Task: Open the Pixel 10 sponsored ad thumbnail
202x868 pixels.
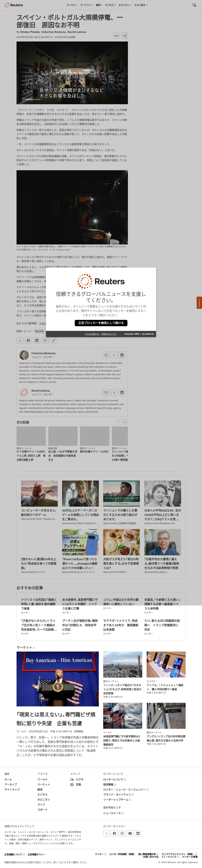Action: 80,542
